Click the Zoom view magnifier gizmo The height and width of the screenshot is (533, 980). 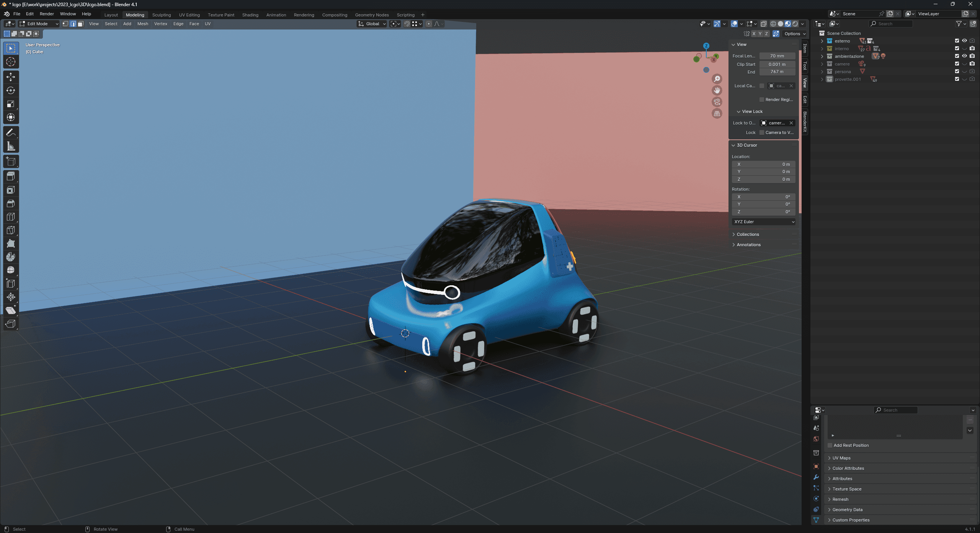(x=717, y=79)
